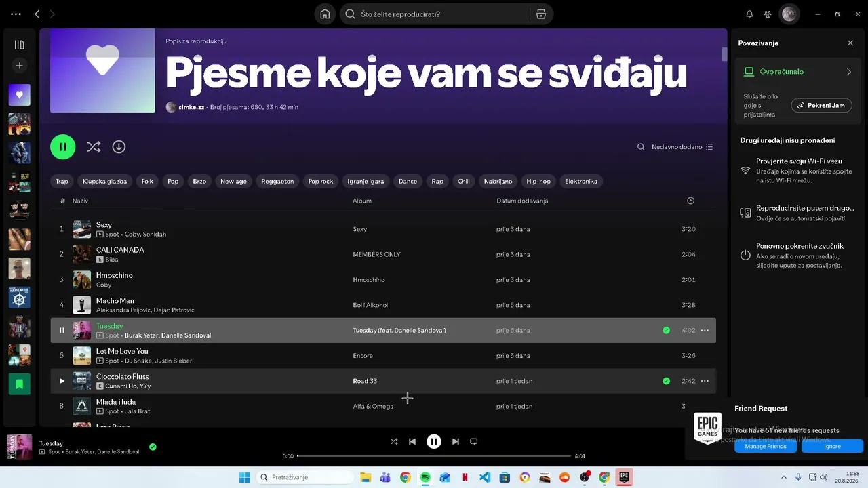Screen dimensions: 868x488
Task: Open Liked Songs in sidebar
Action: pos(20,95)
